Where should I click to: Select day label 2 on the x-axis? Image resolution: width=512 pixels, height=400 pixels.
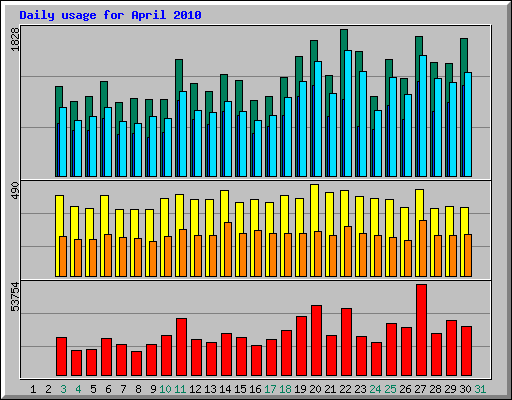(x=48, y=389)
